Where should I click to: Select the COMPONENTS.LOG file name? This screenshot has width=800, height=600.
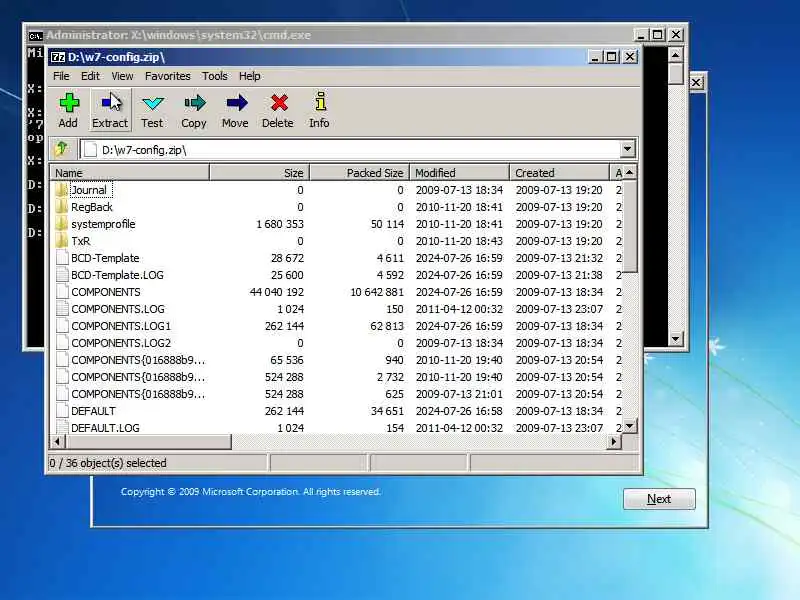pos(118,309)
